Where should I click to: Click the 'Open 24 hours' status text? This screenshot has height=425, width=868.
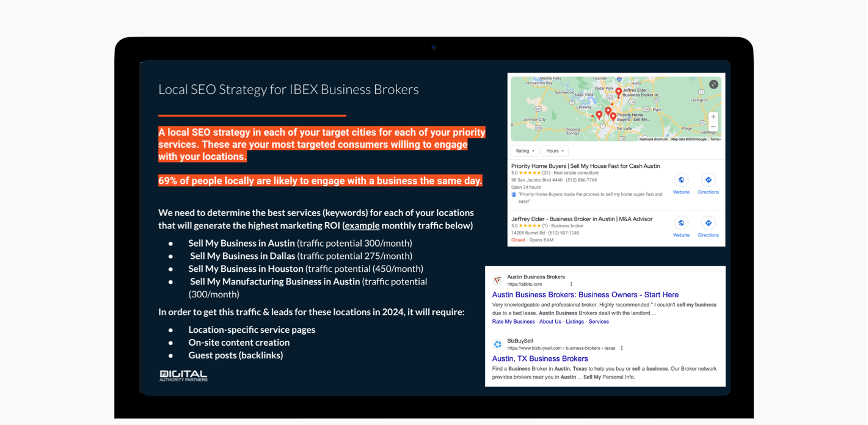click(527, 187)
